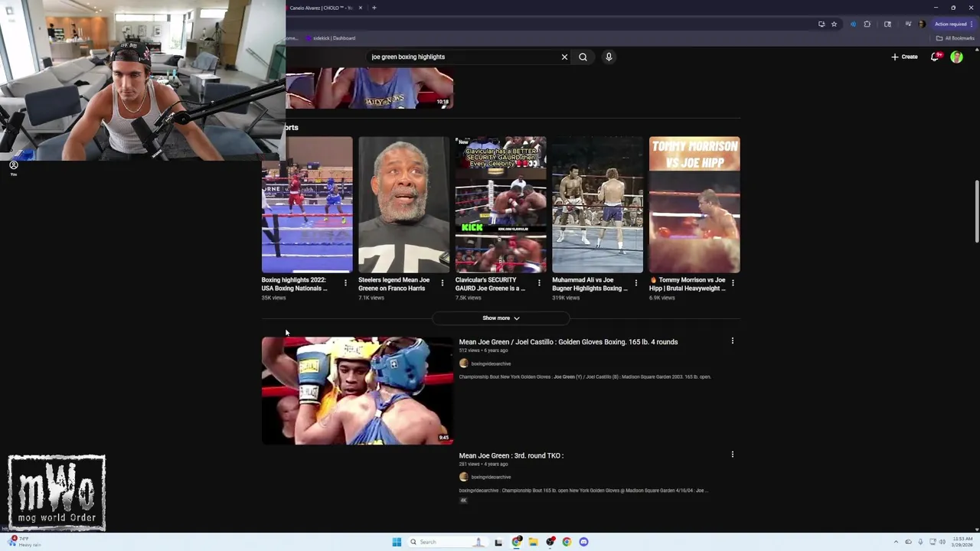The height and width of the screenshot is (551, 980).
Task: Click the taskbar Search box
Action: (x=448, y=542)
